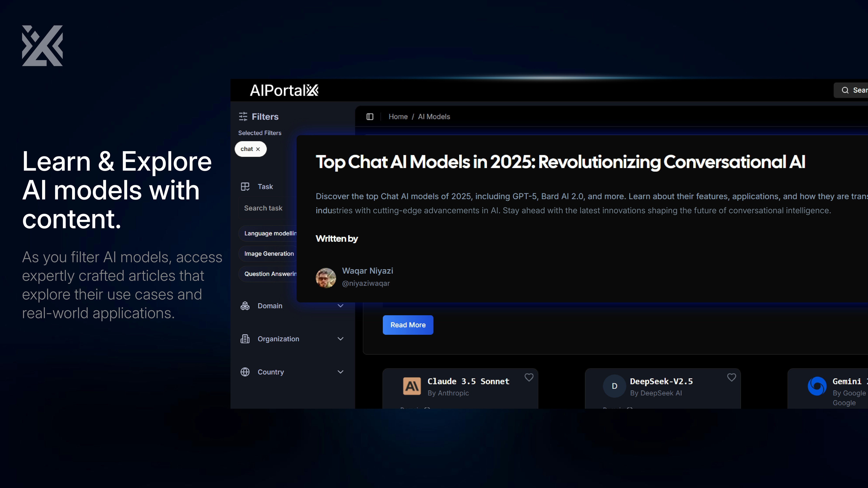Remove the chat filter chip
This screenshot has width=868, height=488.
point(258,149)
